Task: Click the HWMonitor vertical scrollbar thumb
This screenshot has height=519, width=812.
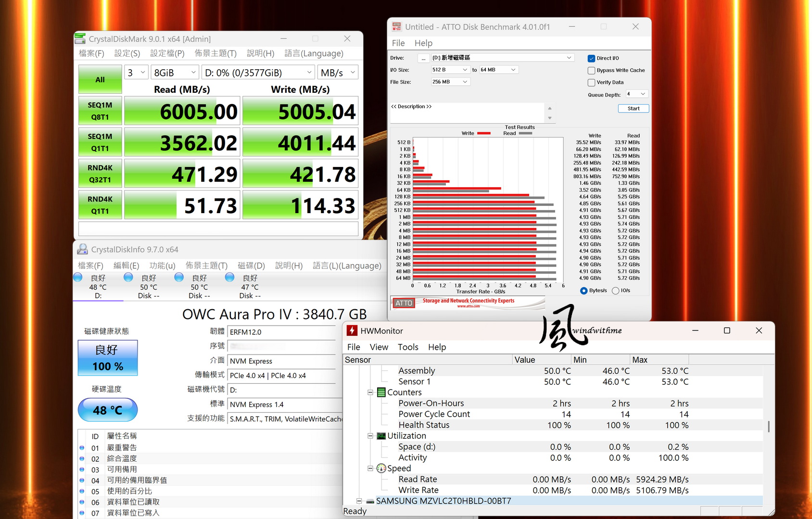Action: [x=769, y=426]
